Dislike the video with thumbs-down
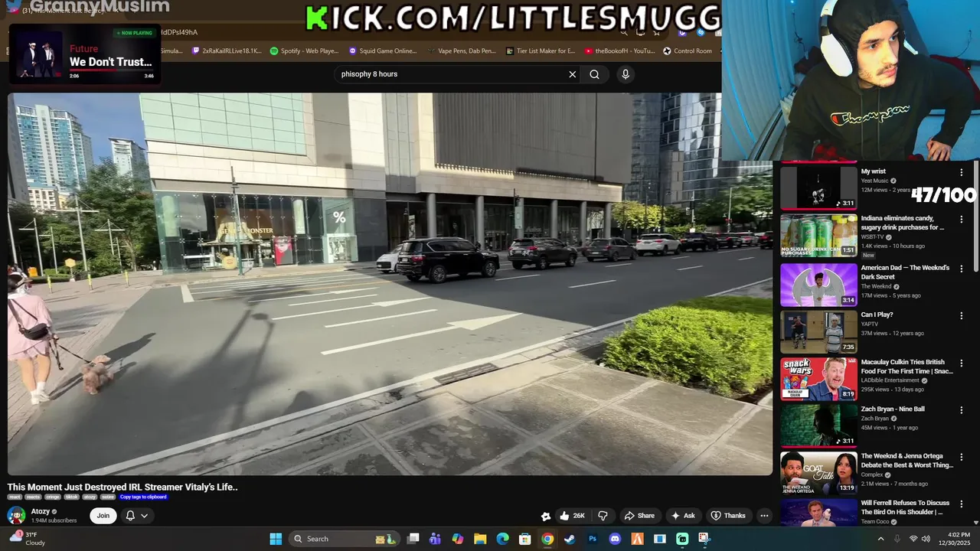This screenshot has height=551, width=980. pos(603,516)
